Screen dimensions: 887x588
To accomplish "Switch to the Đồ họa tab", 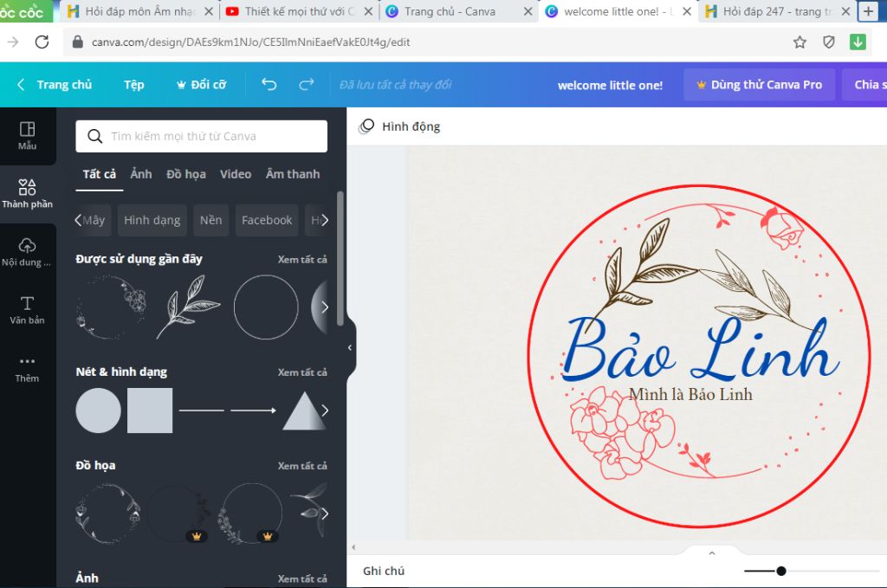I will point(186,174).
